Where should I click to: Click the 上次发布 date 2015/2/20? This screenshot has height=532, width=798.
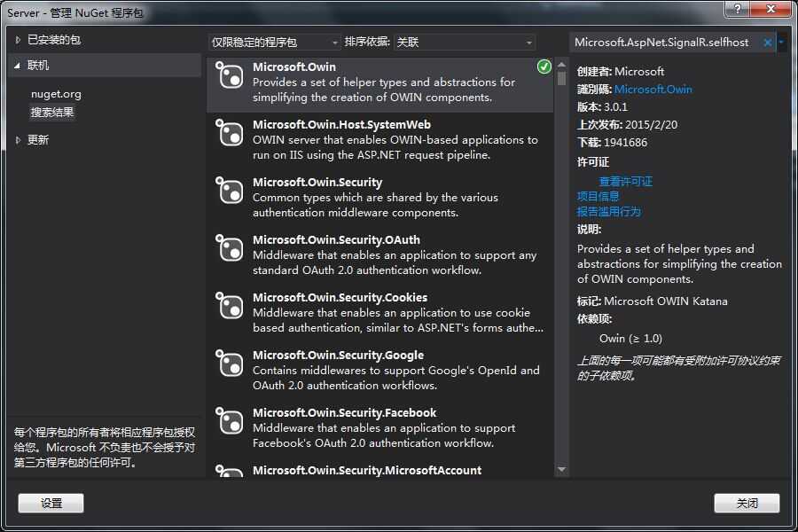[x=652, y=125]
